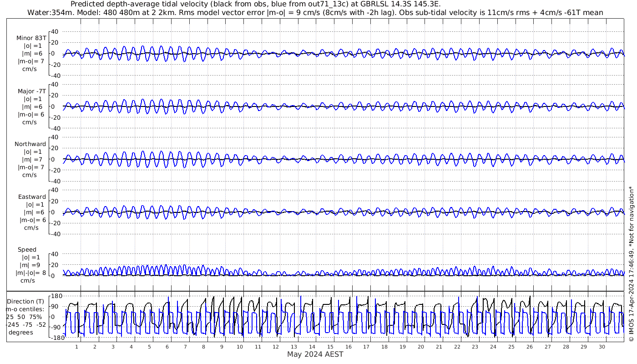Click the 'm-o centiles' text label
This screenshot has width=637, height=364.
pyautogui.click(x=26, y=309)
